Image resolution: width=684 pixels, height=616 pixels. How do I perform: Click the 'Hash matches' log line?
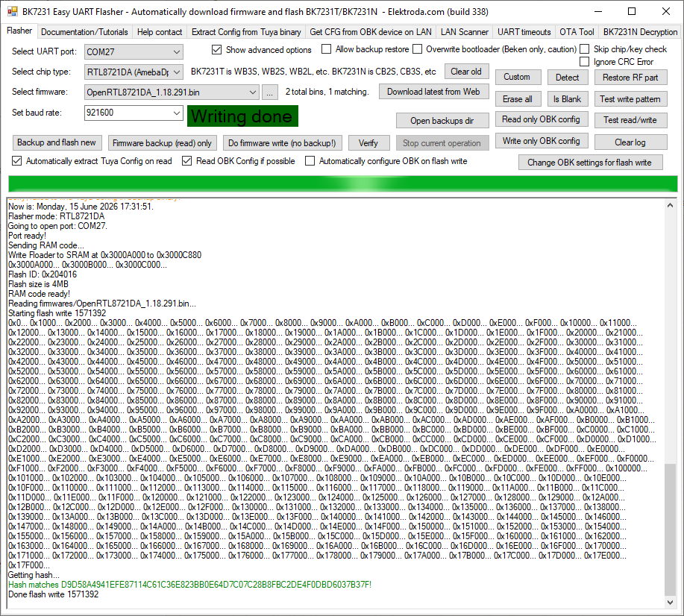189,585
